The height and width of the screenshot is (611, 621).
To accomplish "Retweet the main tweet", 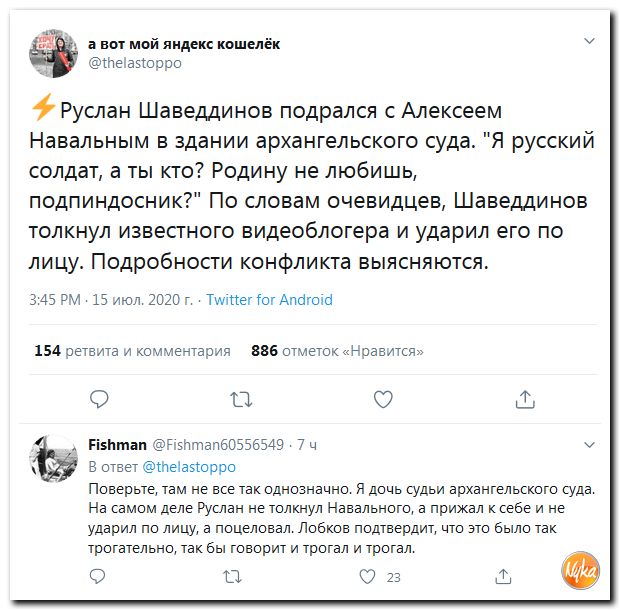I will pyautogui.click(x=241, y=400).
